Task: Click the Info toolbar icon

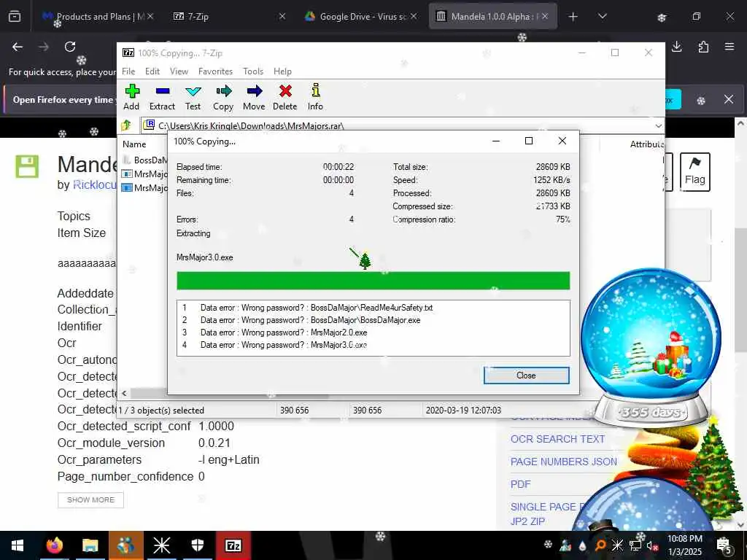Action: (315, 97)
